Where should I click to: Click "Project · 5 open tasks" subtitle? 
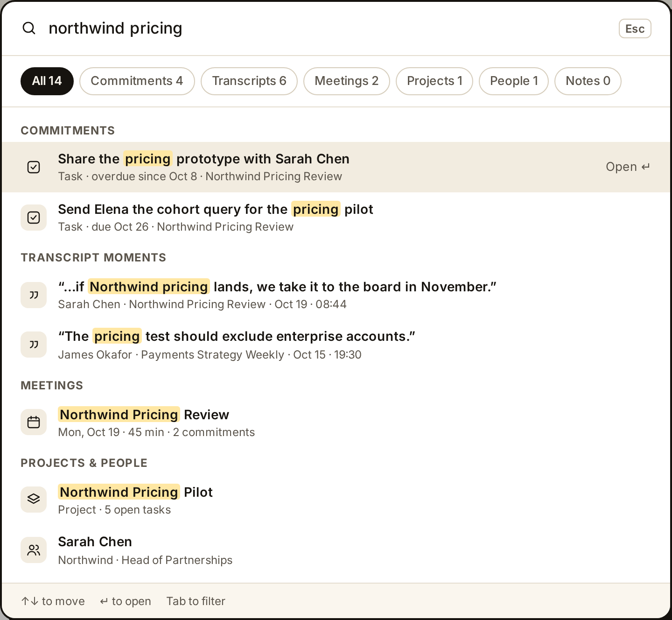(x=114, y=510)
